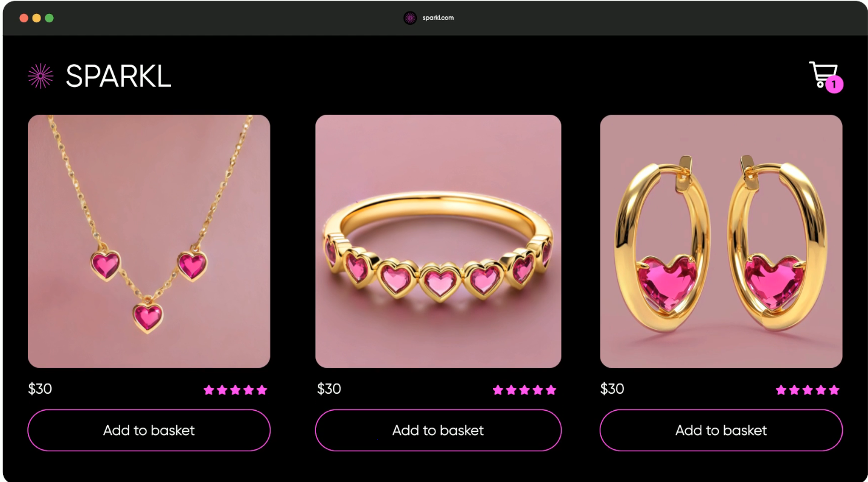
Task: Add the heart necklace to basket
Action: point(149,430)
